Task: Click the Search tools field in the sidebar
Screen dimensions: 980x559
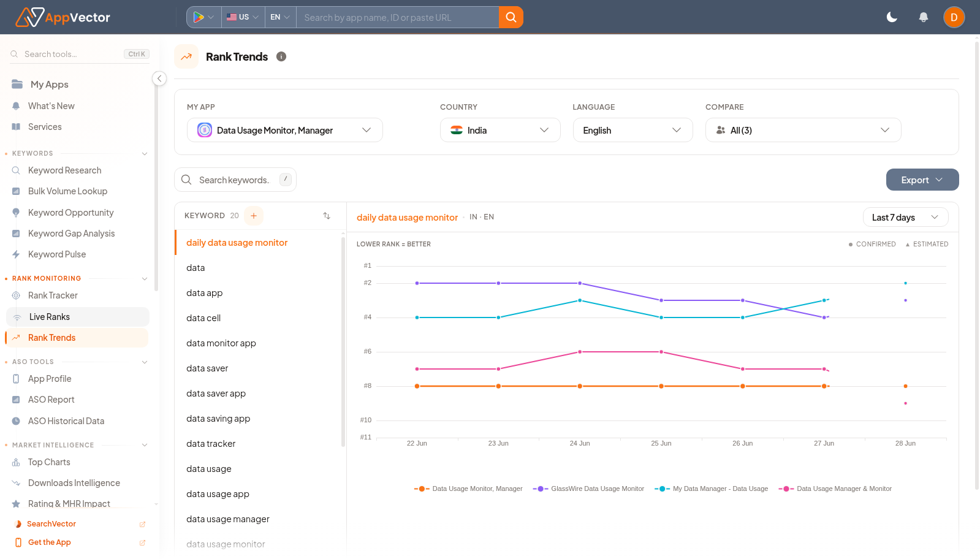Action: tap(79, 54)
